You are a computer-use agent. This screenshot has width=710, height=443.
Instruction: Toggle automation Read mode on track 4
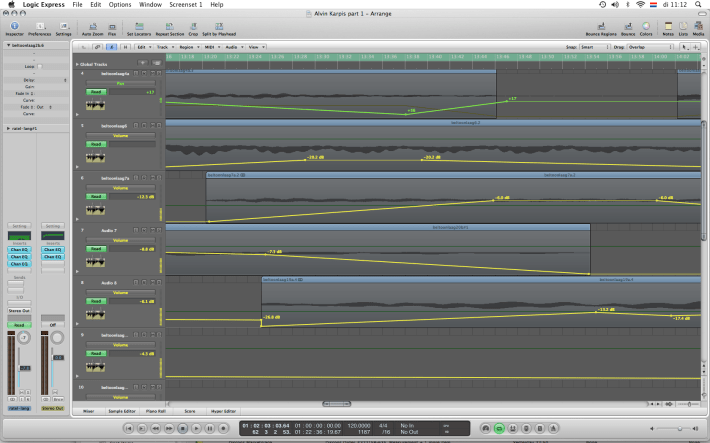click(x=96, y=92)
